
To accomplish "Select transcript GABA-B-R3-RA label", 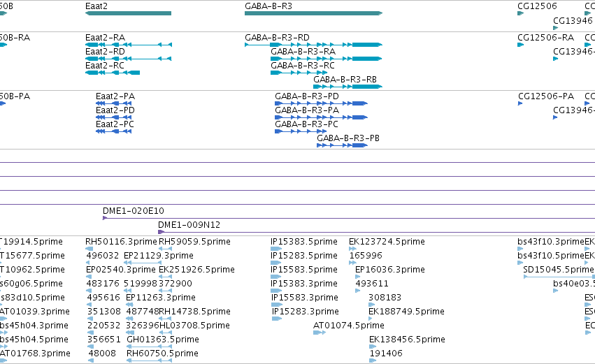I will click(303, 52).
